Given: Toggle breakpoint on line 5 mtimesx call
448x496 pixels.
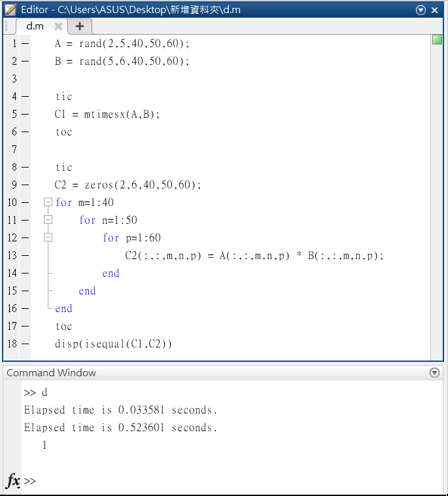Looking at the screenshot, I should click(x=25, y=114).
